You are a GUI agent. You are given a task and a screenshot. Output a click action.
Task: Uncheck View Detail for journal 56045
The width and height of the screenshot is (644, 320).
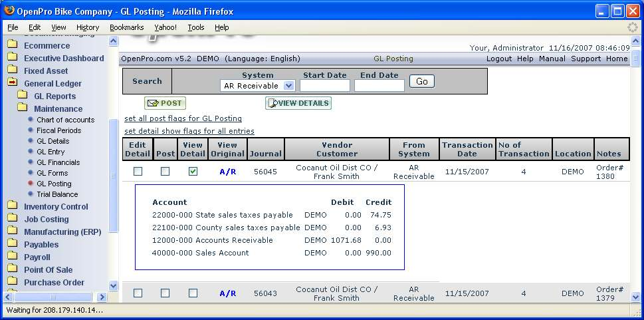click(x=193, y=172)
